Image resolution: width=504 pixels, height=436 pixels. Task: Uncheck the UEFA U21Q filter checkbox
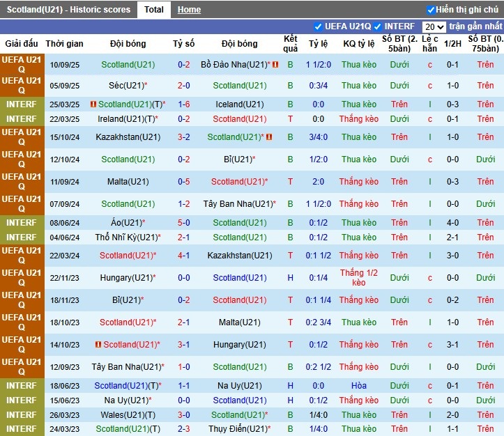pyautogui.click(x=319, y=26)
